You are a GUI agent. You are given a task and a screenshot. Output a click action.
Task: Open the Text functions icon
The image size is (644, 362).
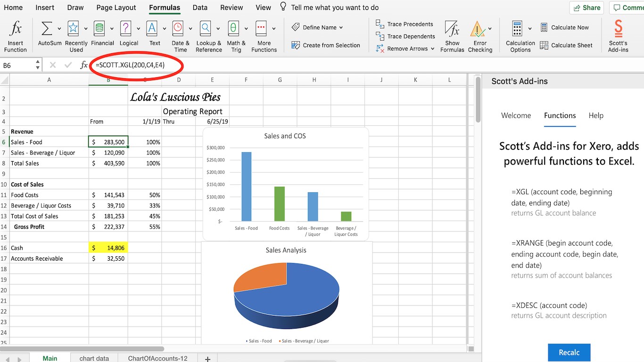[152, 29]
